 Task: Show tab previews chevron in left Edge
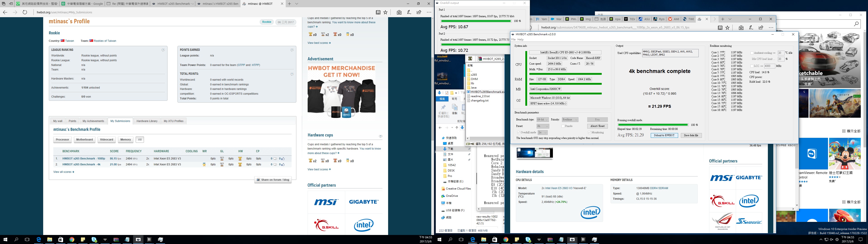[x=297, y=4]
